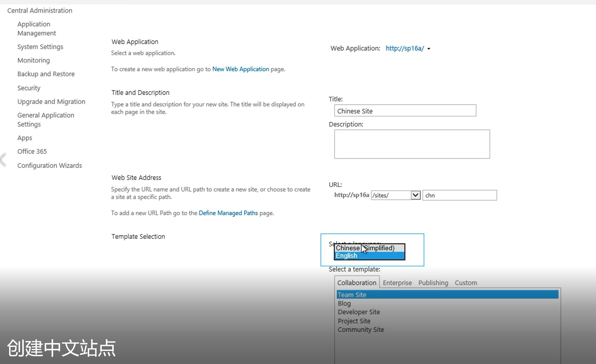This screenshot has height=364, width=596.
Task: Open the Custom template tab
Action: (466, 283)
